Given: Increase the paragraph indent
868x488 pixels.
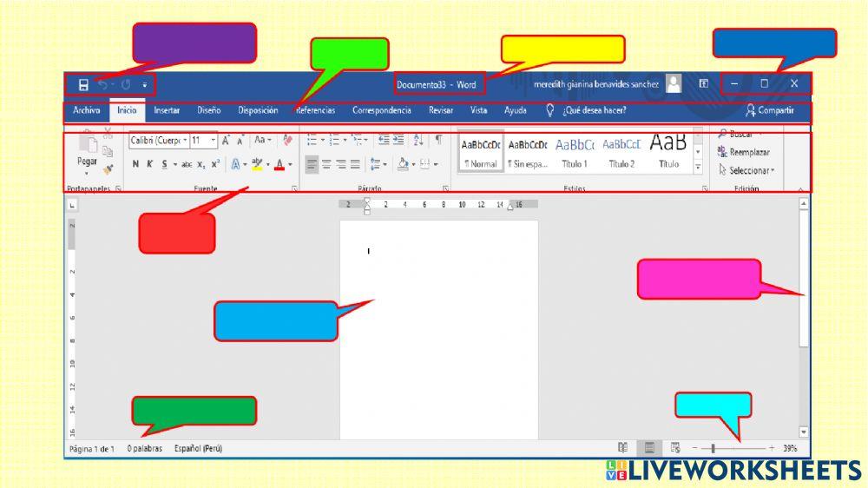Looking at the screenshot, I should tap(398, 140).
